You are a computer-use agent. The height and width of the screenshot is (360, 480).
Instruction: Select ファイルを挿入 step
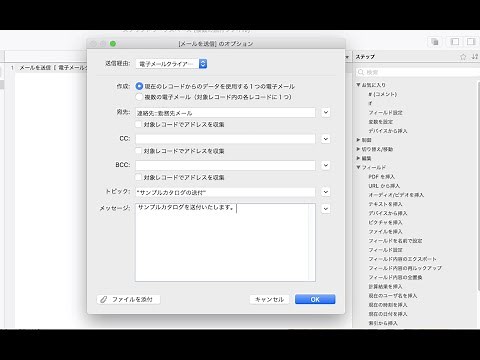(x=385, y=231)
